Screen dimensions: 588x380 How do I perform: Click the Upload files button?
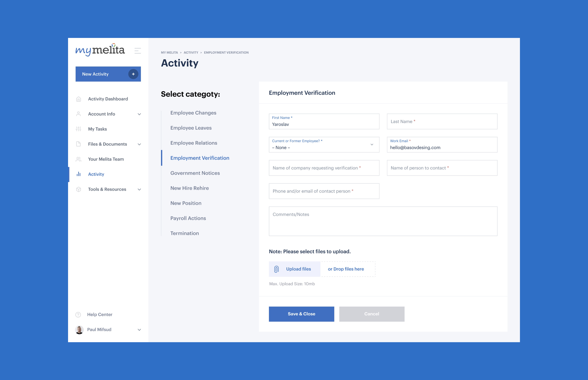coord(295,269)
